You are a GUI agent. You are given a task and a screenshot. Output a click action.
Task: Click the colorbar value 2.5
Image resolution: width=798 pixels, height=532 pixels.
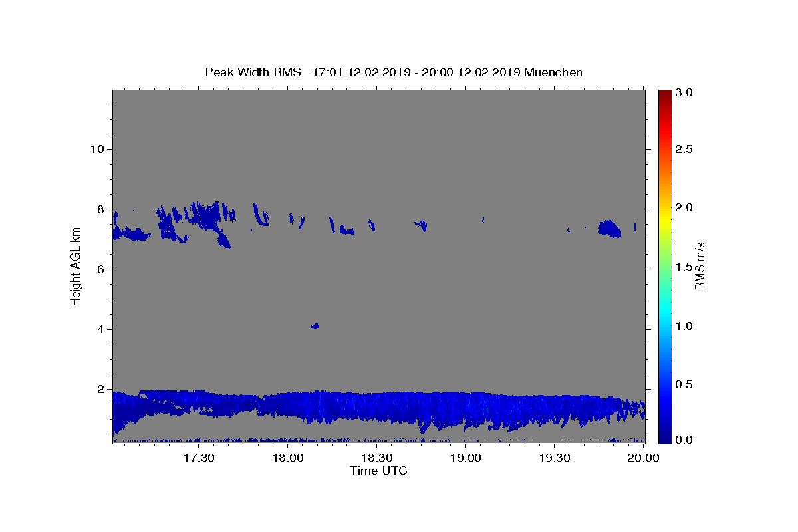(685, 149)
